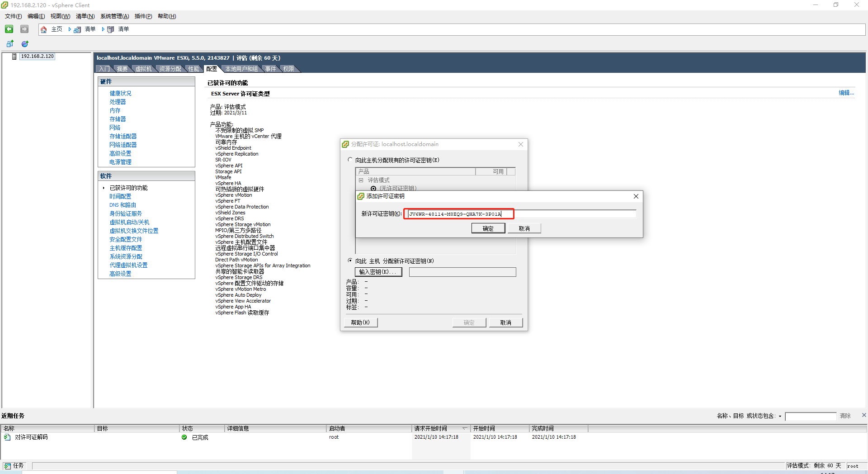
Task: Click the 主页 home icon
Action: 44,29
